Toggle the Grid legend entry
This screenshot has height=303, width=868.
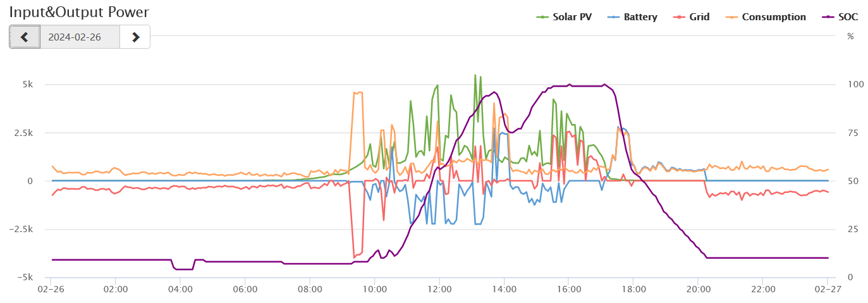(x=700, y=17)
